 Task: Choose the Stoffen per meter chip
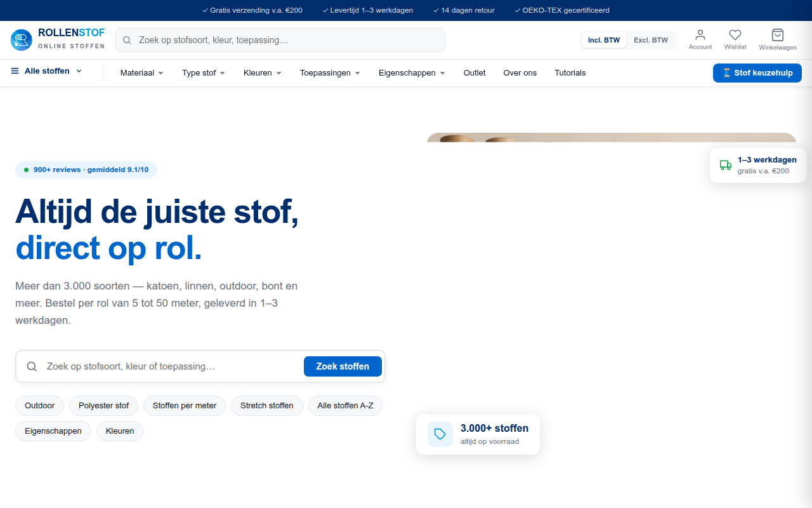click(185, 406)
